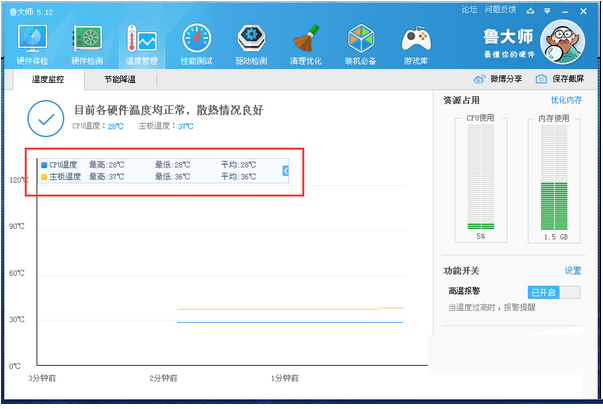Click the 鲁大师 avatar portrait
603x409 pixels.
point(563,42)
